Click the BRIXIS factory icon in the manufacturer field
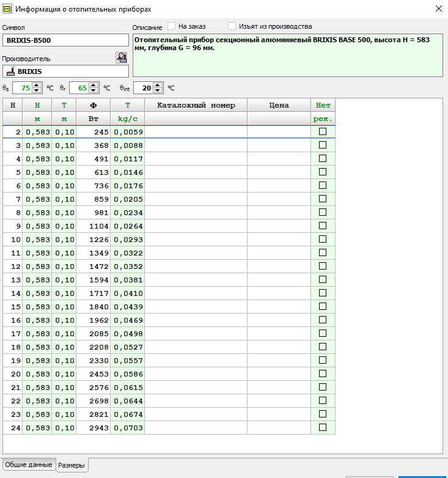448x478 pixels. coord(11,72)
